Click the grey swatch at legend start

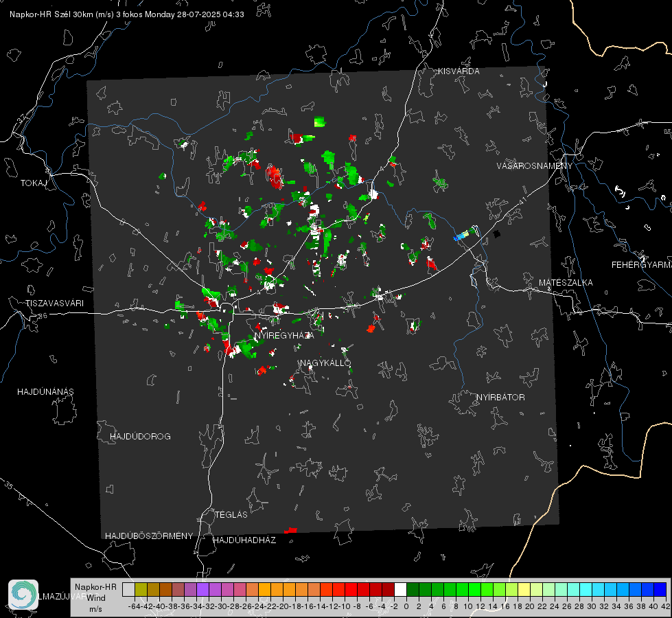pyautogui.click(x=128, y=589)
